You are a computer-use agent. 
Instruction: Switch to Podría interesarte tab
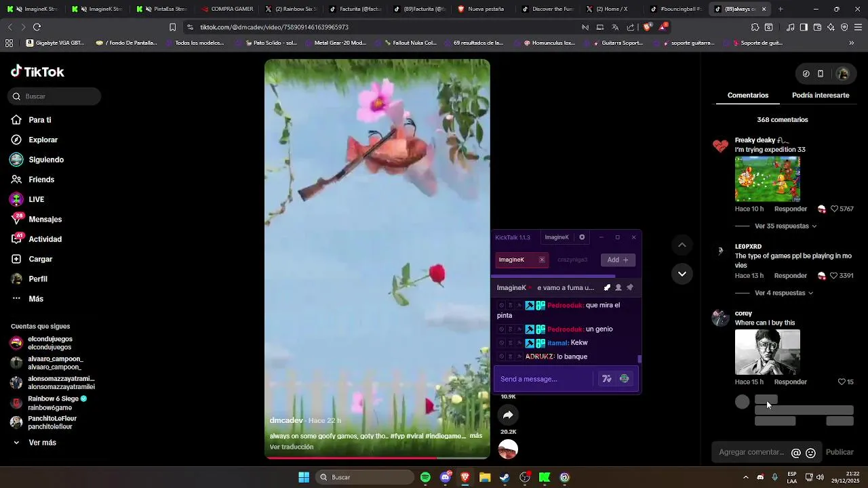tap(821, 96)
